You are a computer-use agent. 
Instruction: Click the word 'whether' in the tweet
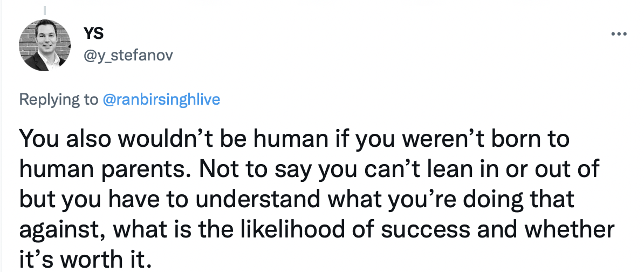(x=571, y=229)
